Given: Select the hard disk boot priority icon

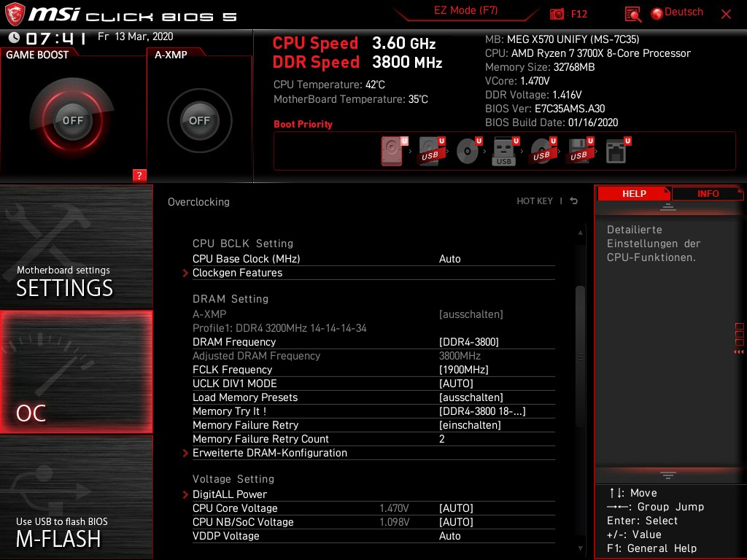Looking at the screenshot, I should (x=392, y=149).
